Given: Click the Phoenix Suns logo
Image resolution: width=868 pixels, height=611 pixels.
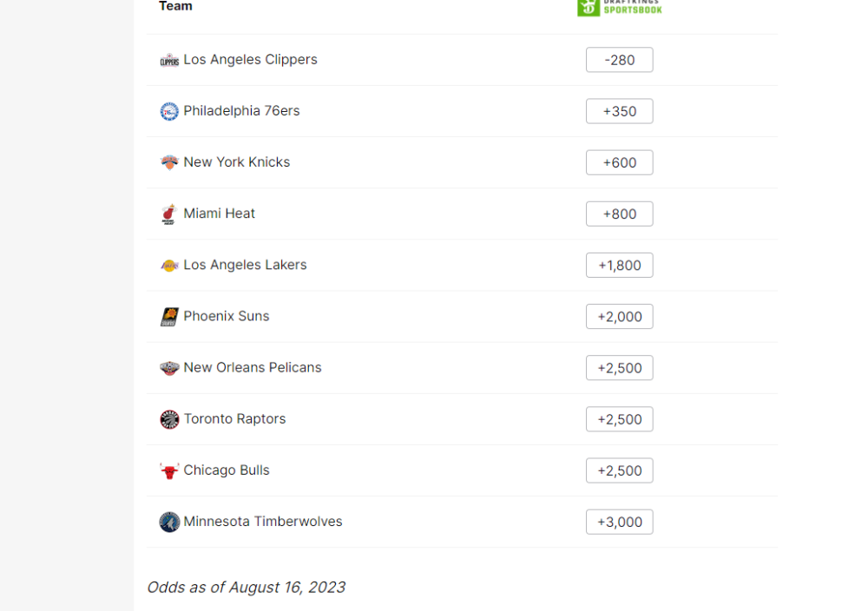Looking at the screenshot, I should (169, 317).
